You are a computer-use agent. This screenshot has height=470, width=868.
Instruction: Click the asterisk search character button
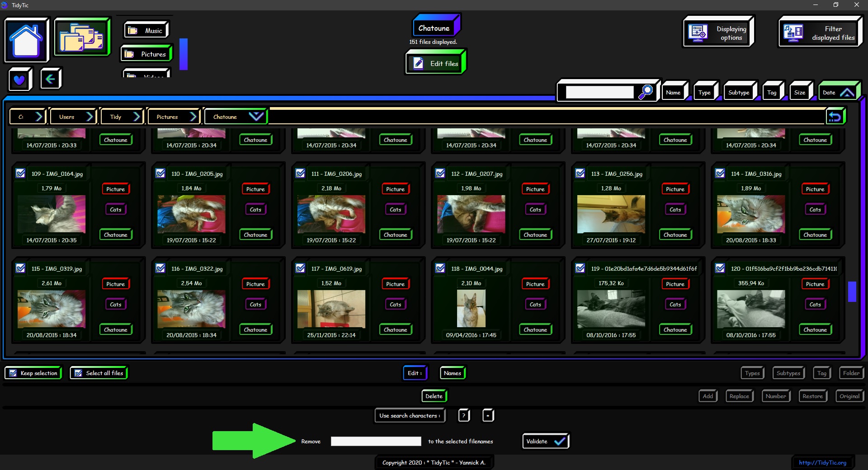tap(488, 415)
